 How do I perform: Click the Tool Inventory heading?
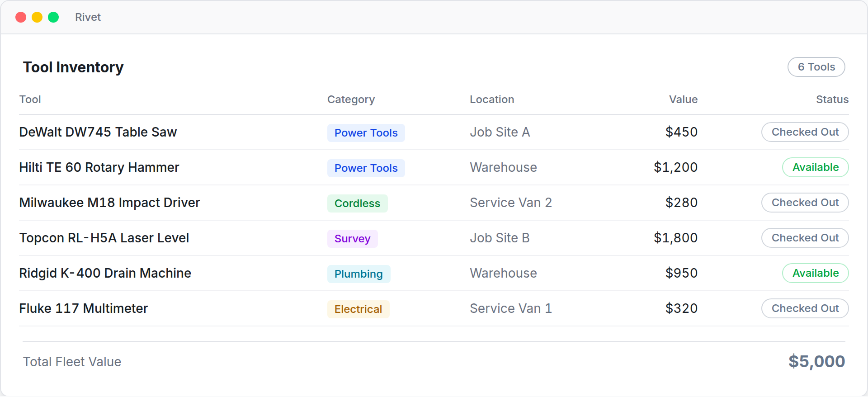(x=73, y=67)
